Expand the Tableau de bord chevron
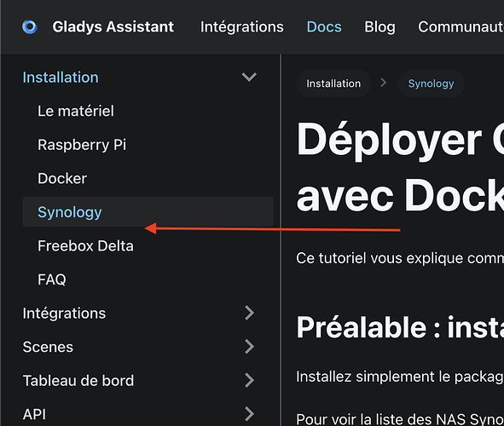Screen dimensions: 504x426 point(249,380)
